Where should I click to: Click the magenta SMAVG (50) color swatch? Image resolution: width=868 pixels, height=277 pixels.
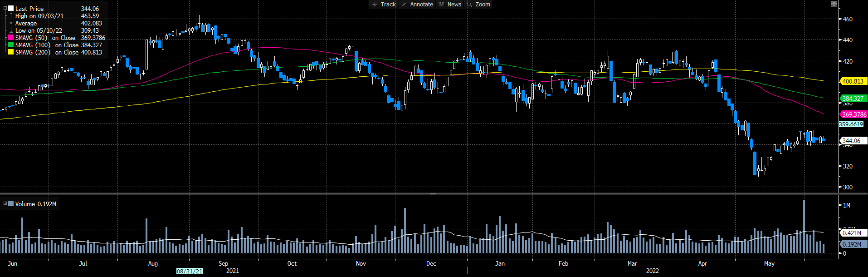coord(11,38)
